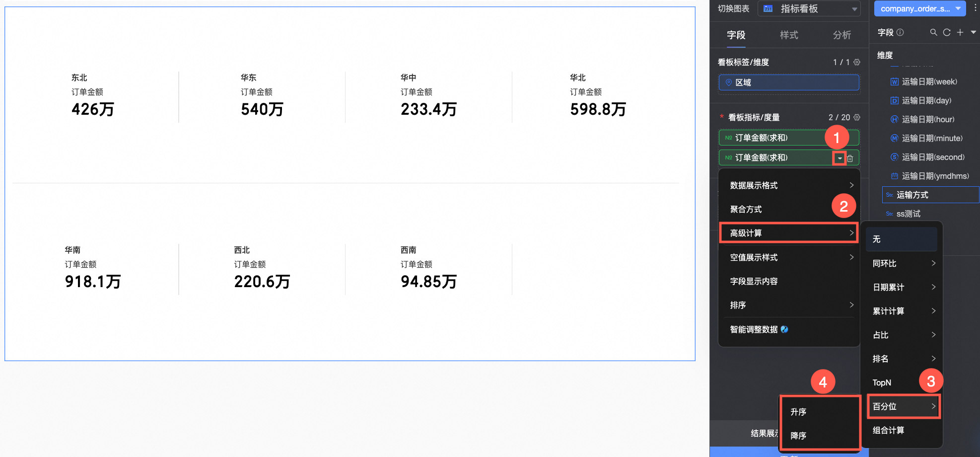
Task: Click the search fields magnifier icon
Action: click(x=933, y=32)
